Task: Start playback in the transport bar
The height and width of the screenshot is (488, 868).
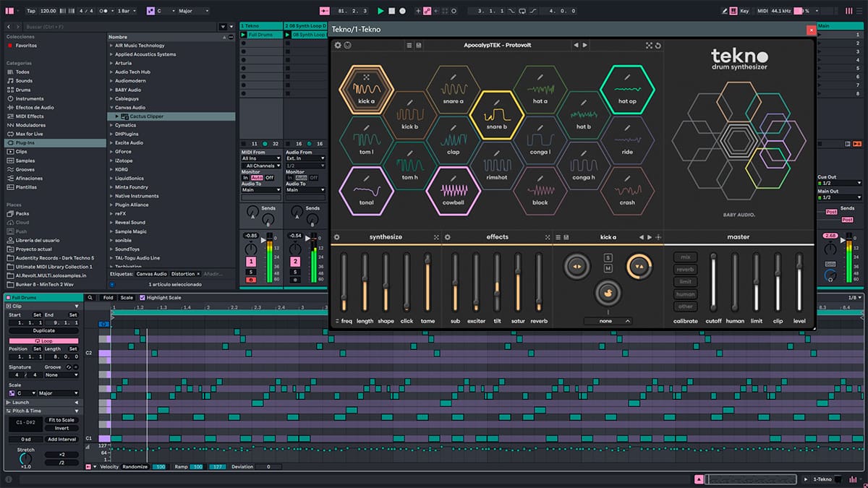Action: (381, 11)
